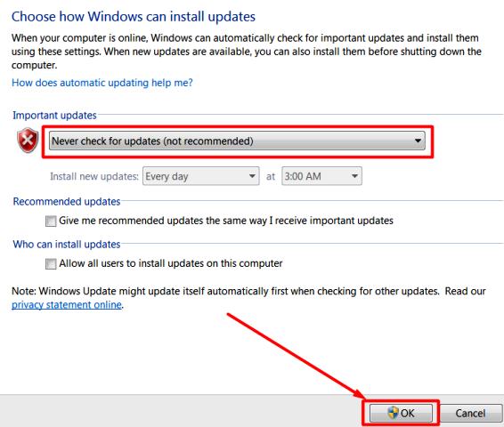Click the Cancel button
The image size is (504, 427).
(470, 413)
